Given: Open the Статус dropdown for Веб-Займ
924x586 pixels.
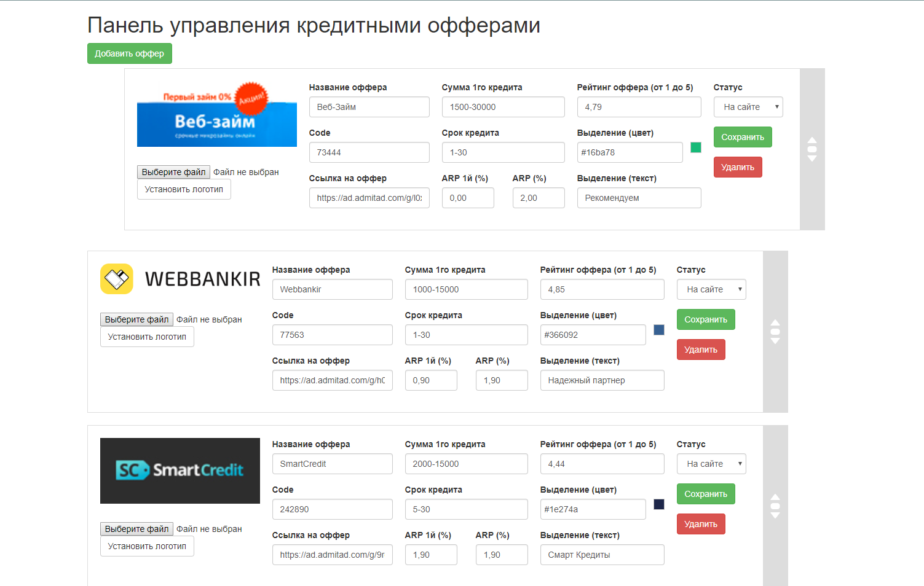Looking at the screenshot, I should [748, 106].
